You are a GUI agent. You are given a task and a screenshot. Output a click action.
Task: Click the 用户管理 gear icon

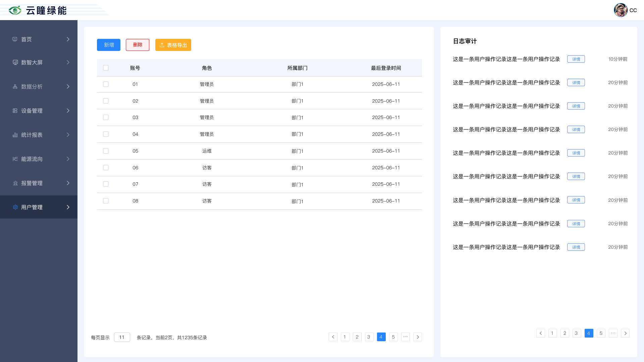(x=15, y=207)
